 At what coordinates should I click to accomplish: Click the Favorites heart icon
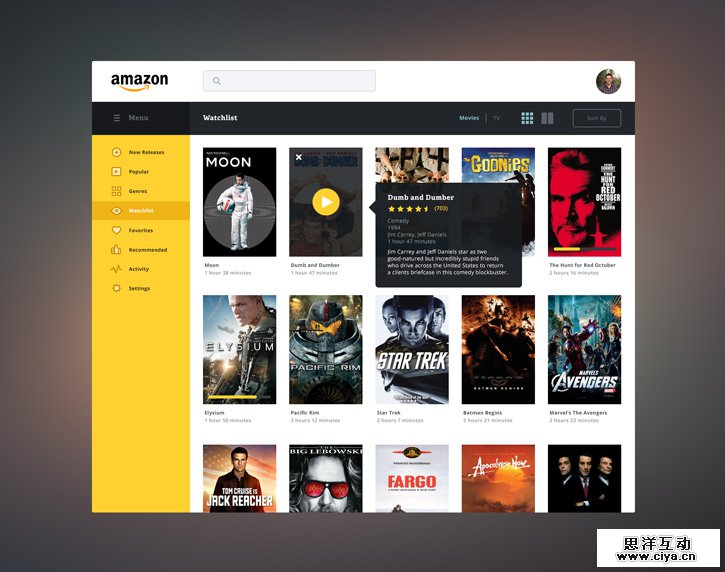[116, 230]
